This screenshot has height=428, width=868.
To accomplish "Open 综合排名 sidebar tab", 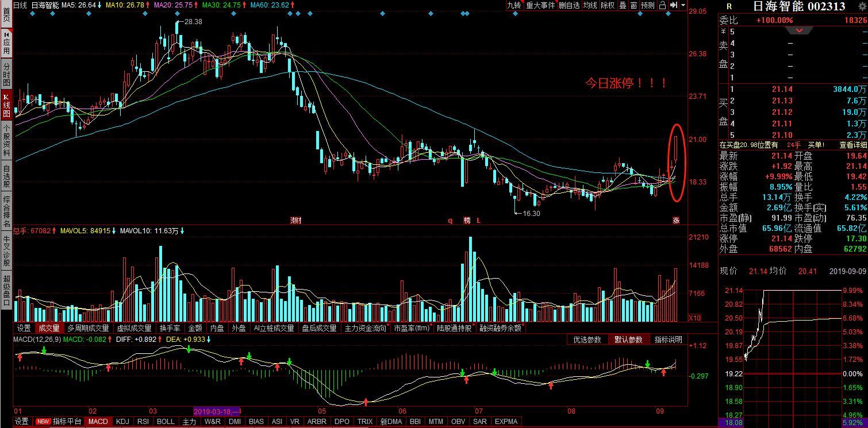I will click(6, 212).
